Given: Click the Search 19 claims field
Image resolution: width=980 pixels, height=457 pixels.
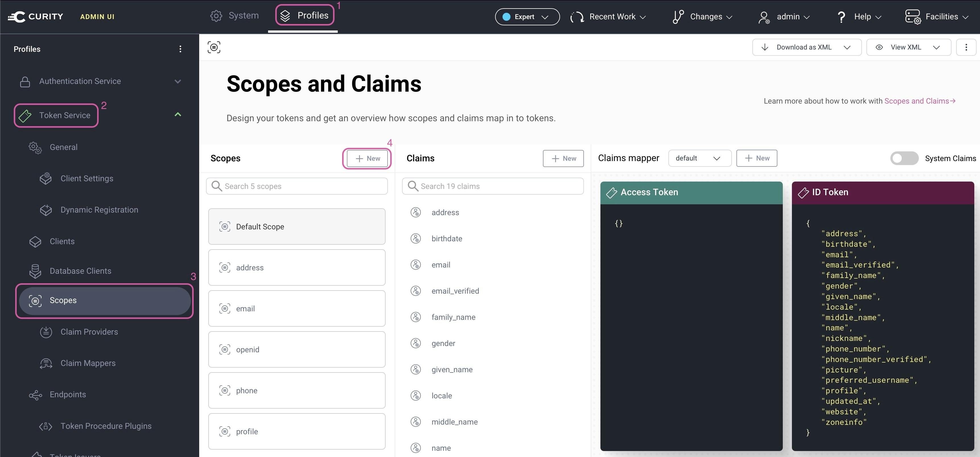Looking at the screenshot, I should click(493, 186).
